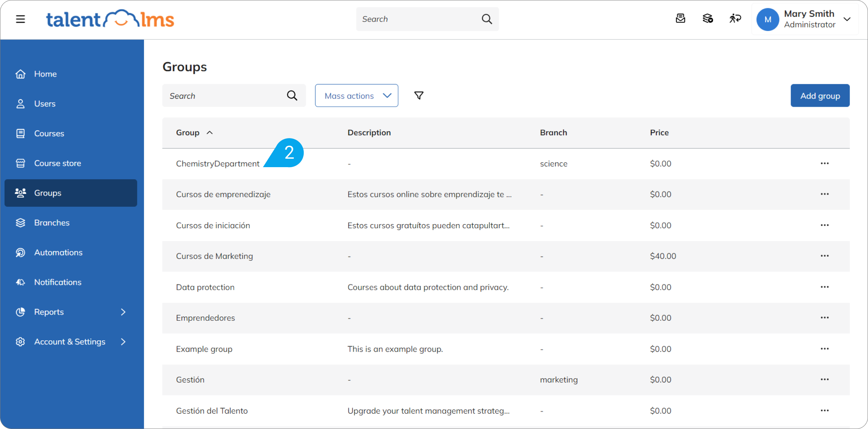
Task: Click the Add group button
Action: (x=820, y=95)
